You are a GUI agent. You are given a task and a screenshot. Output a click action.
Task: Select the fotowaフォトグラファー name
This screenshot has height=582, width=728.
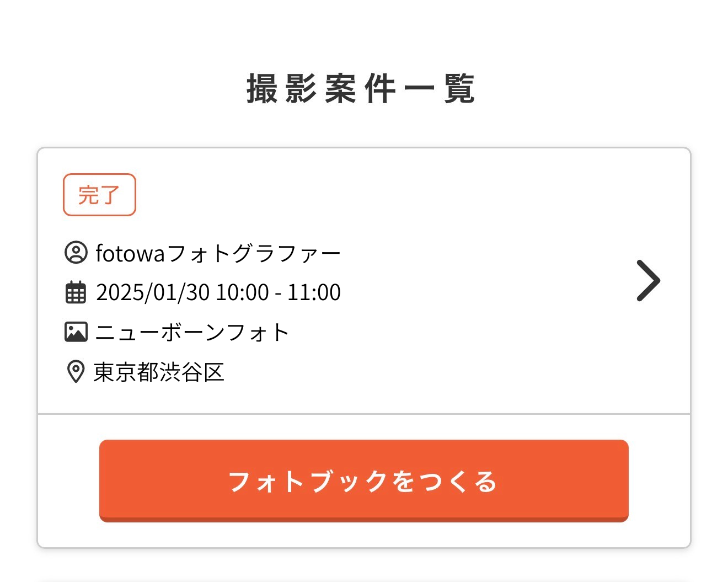click(x=218, y=253)
